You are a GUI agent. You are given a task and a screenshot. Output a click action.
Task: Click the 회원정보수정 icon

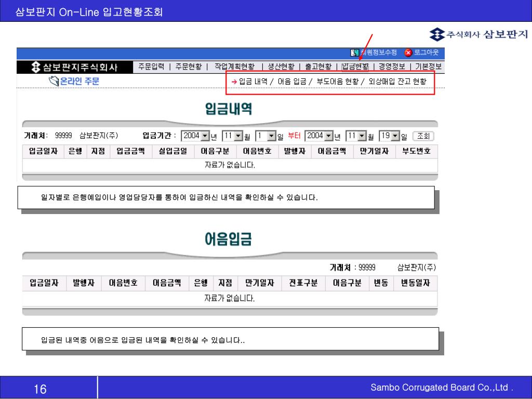point(354,52)
